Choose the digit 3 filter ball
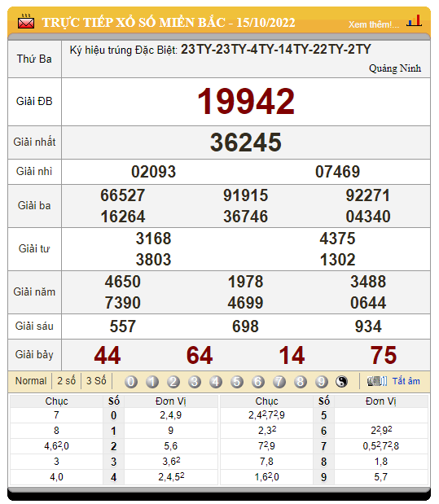This screenshot has height=504, width=439. [x=195, y=382]
